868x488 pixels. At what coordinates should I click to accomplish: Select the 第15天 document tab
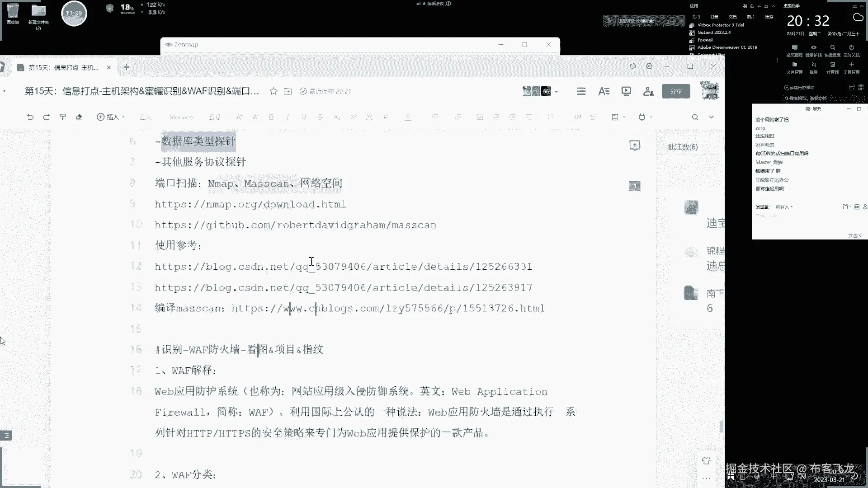click(x=63, y=67)
